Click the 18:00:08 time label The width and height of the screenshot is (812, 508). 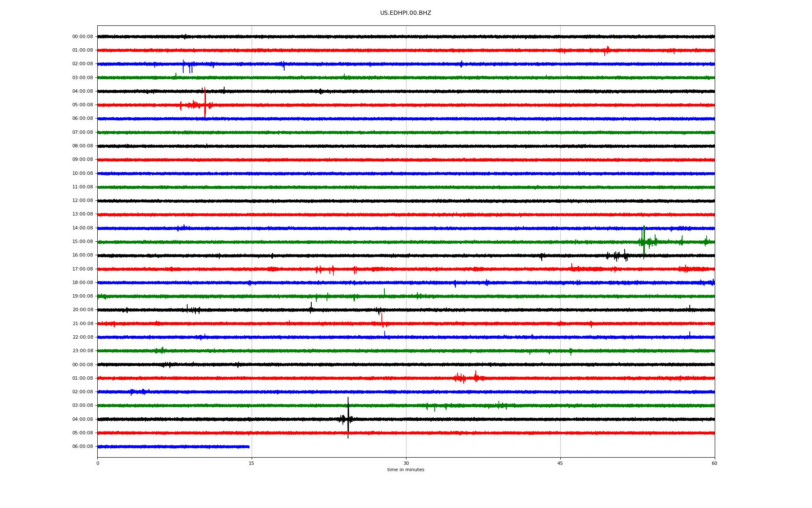(x=82, y=283)
